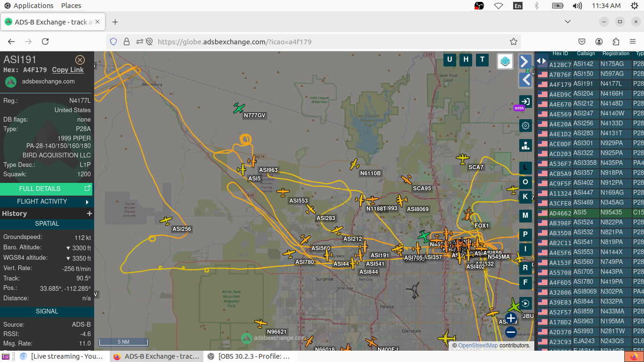Reload the page in the browser
The height and width of the screenshot is (362, 644).
pos(45,41)
